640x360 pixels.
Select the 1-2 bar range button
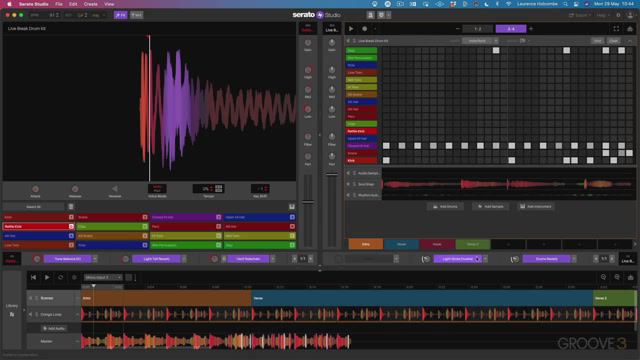(x=478, y=29)
